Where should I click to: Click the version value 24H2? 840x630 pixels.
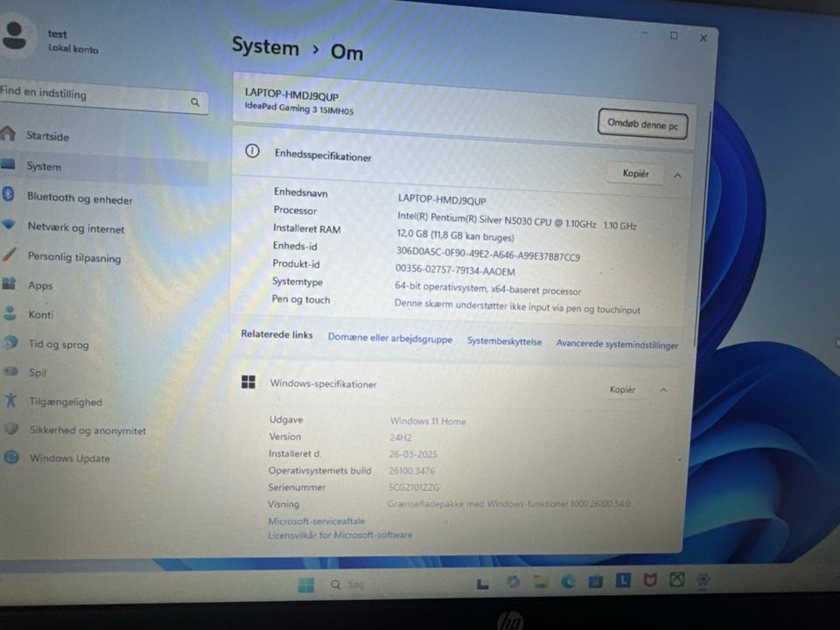(401, 437)
